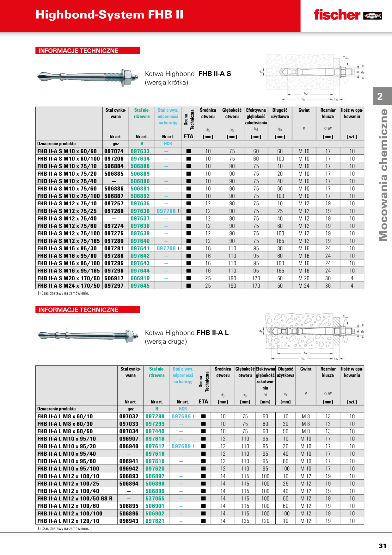Screen dimensions: 392x555
Task: Click article number 096907
Action: (x=129, y=439)
